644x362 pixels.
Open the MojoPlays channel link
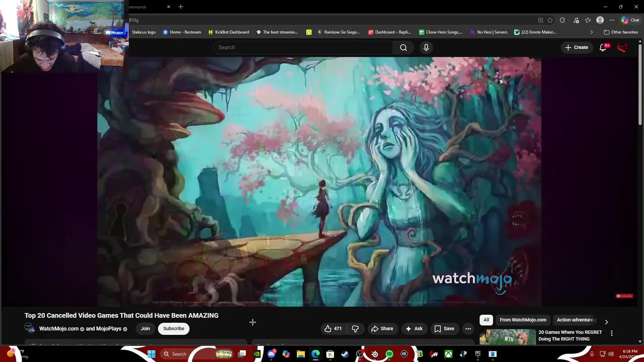pos(108,329)
